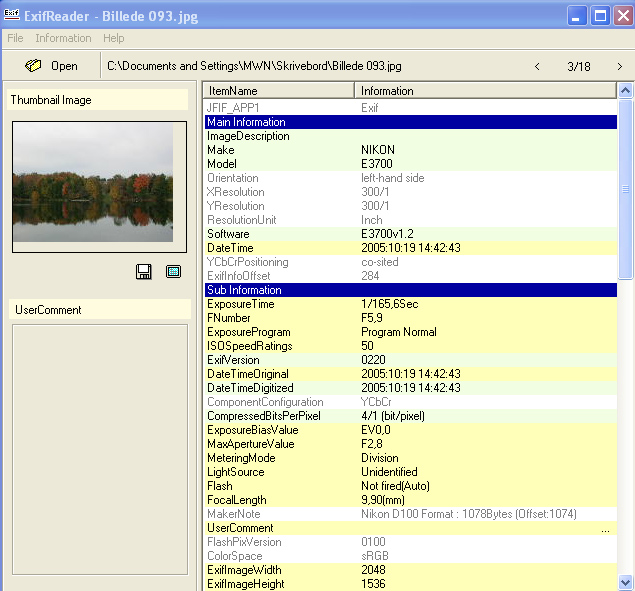Click the ExifReader title bar app icon
This screenshot has width=635, height=591.
point(13,15)
